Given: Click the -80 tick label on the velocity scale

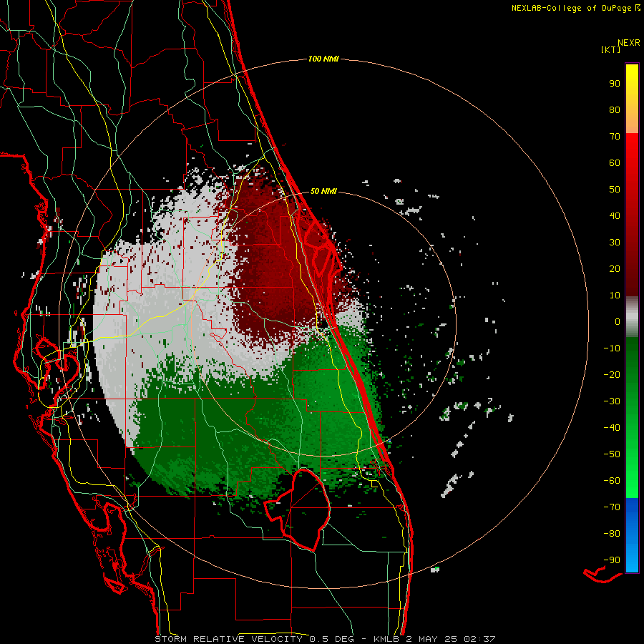Looking at the screenshot, I should tap(612, 534).
